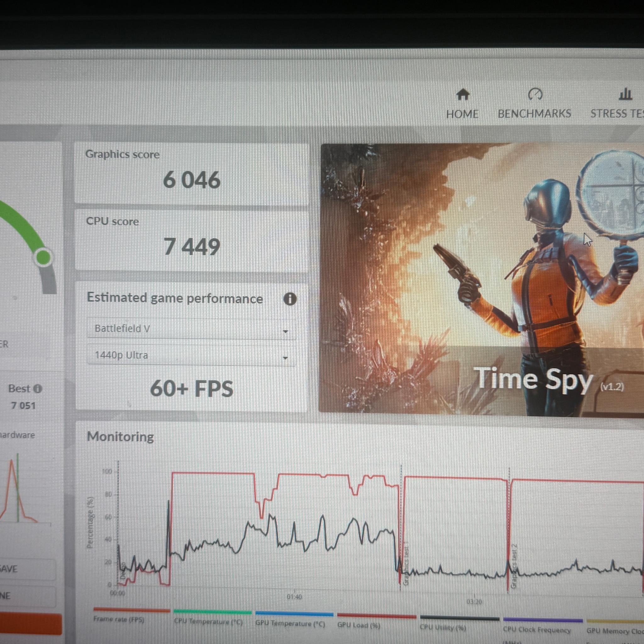Click the Percentage (%) axis title
This screenshot has height=644, width=644.
[90, 522]
